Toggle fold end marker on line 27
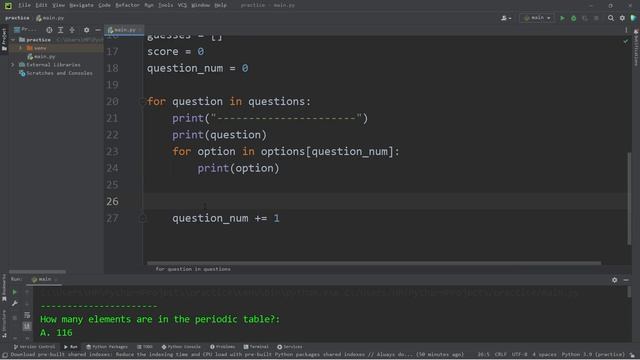This screenshot has height=360, width=640. click(x=142, y=218)
